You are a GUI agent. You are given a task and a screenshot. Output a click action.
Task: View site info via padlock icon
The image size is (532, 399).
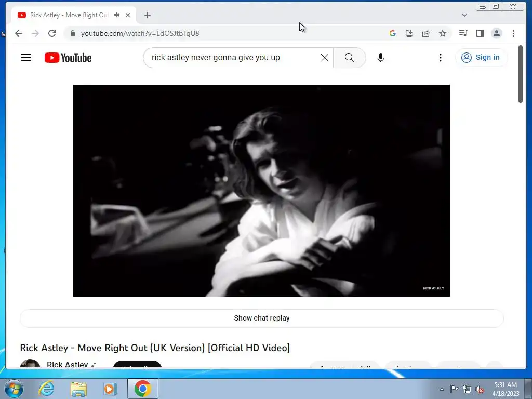point(72,33)
